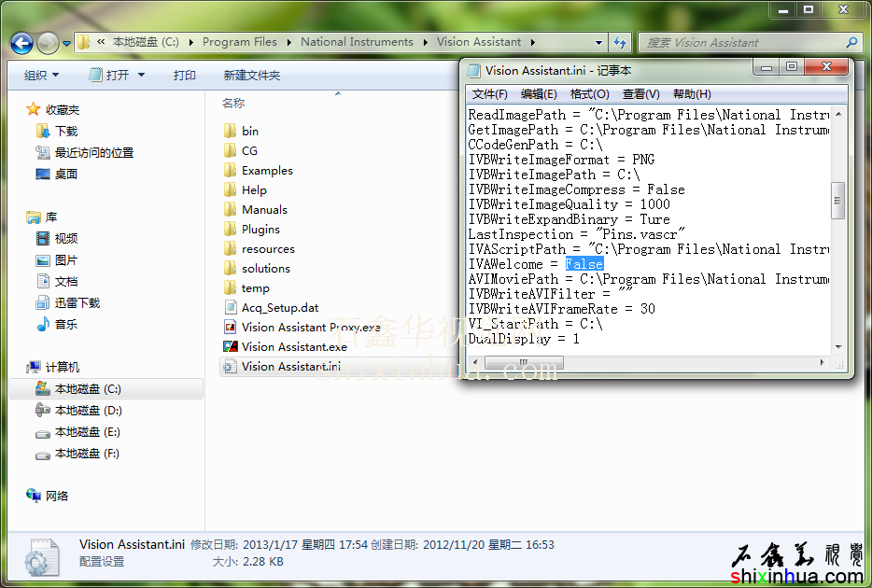Viewport: 872px width, 588px height.
Task: Open the 组织 dropdown menu
Action: [x=41, y=75]
